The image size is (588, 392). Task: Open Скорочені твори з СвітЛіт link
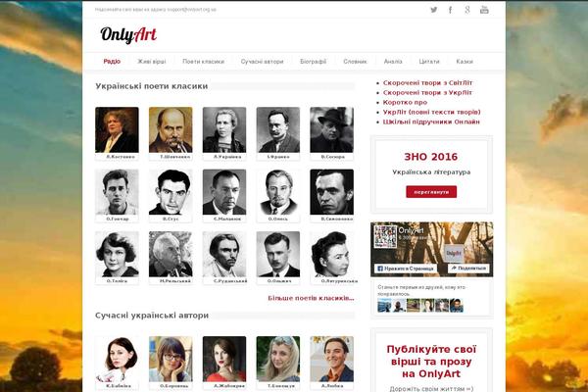point(427,83)
